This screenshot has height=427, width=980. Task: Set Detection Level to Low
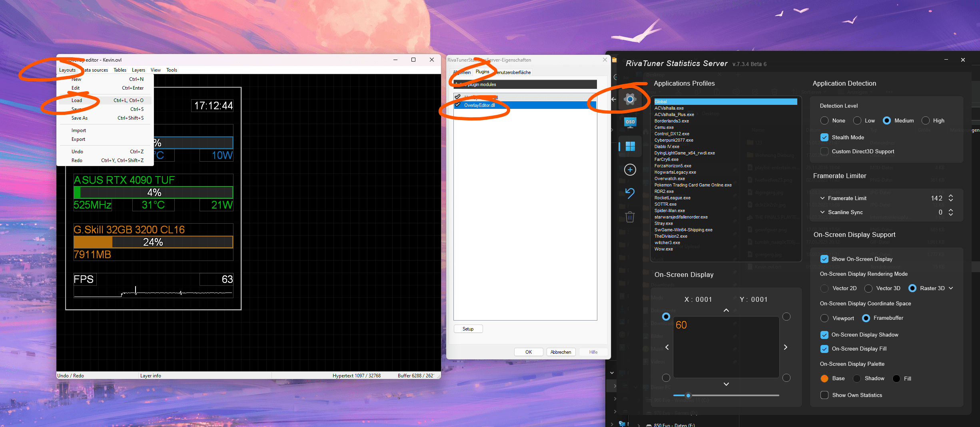(857, 120)
